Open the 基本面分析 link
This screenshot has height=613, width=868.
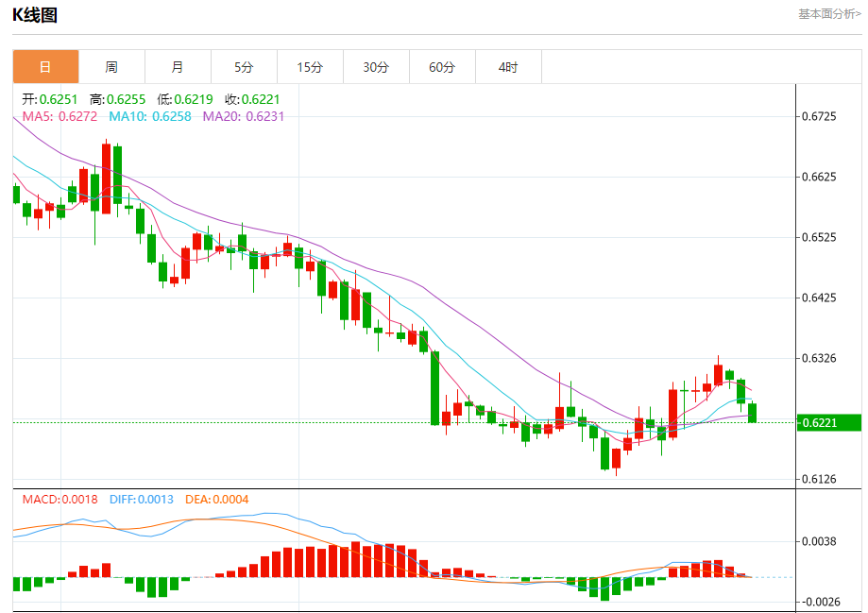829,14
